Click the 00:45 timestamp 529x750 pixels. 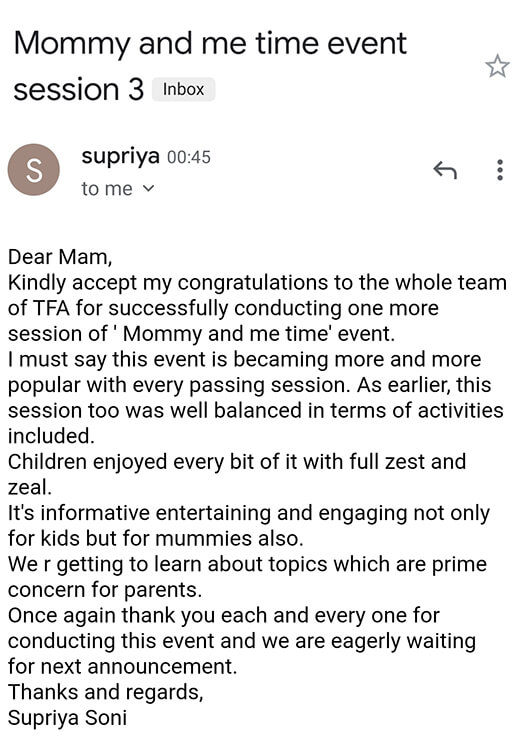pos(189,157)
